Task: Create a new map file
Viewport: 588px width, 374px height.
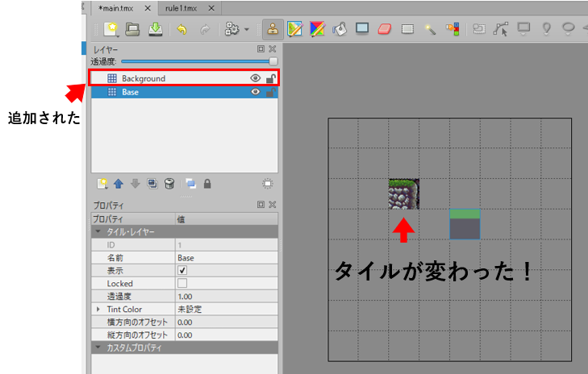Action: [x=111, y=29]
